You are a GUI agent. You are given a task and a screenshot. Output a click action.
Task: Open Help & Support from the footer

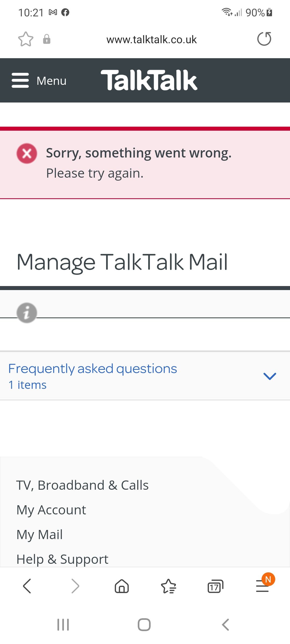coord(62,559)
